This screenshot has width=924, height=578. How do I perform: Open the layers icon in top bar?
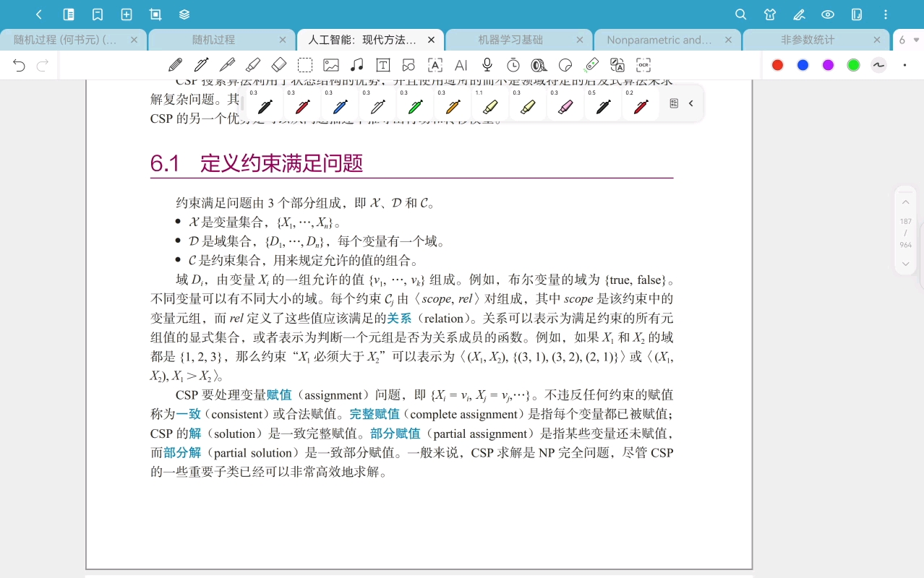click(x=184, y=14)
